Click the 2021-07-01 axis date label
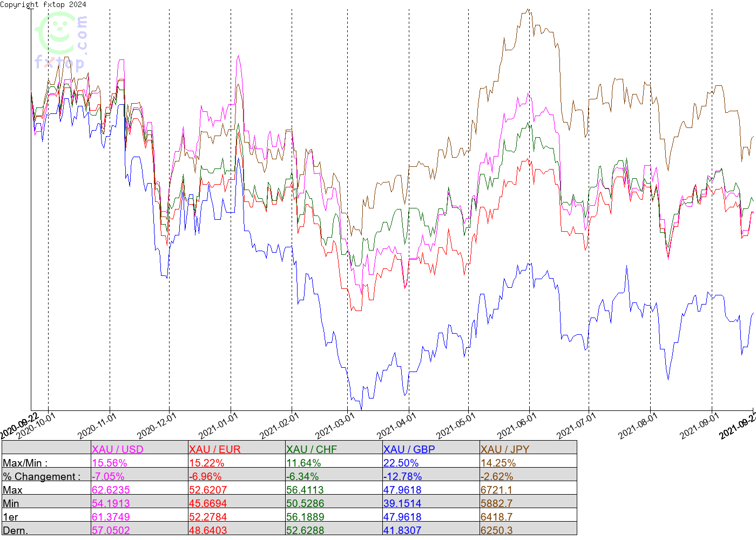The width and height of the screenshot is (756, 540). [x=576, y=426]
